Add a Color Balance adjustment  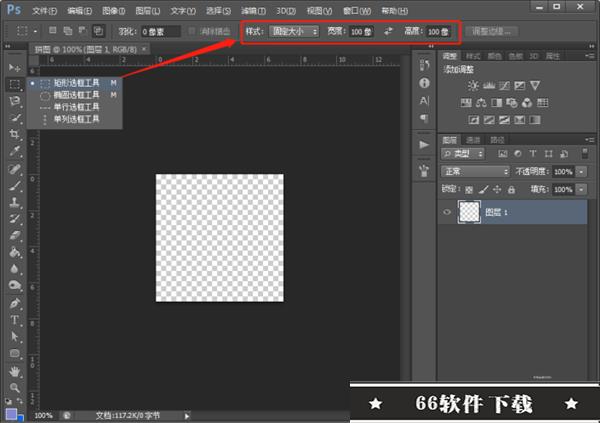(481, 103)
